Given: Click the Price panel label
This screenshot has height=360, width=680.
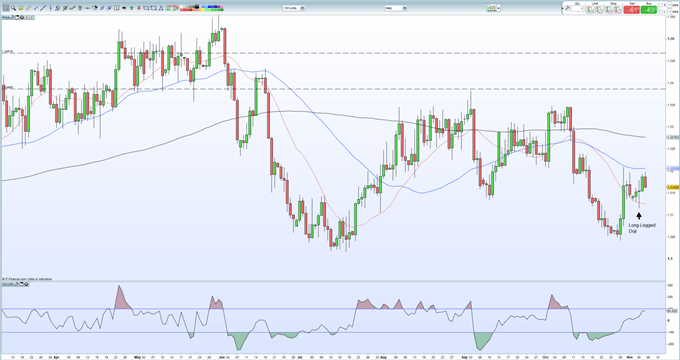Looking at the screenshot, I should (x=6, y=17).
